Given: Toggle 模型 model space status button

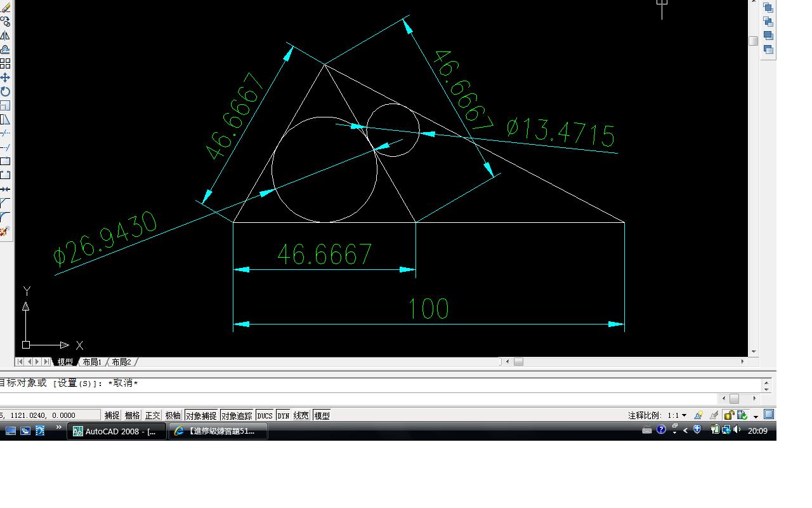Looking at the screenshot, I should pos(322,415).
